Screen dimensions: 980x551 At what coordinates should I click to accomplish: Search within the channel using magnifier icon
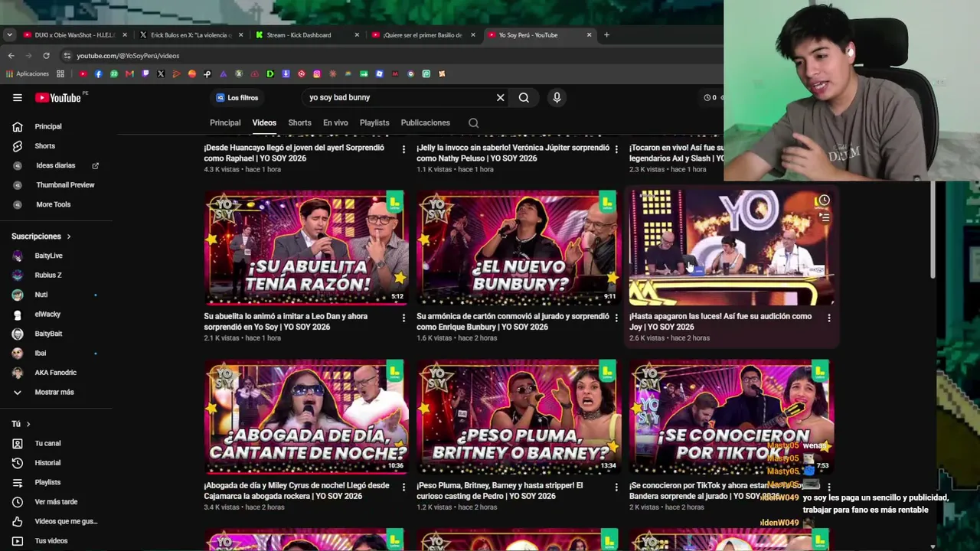(474, 122)
